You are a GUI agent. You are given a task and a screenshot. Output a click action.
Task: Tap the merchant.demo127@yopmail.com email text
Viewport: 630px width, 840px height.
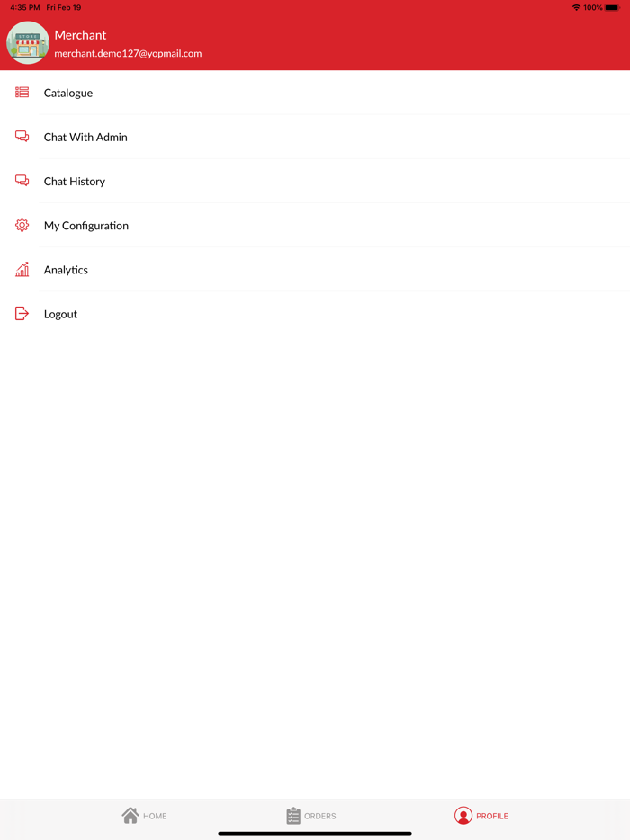tap(128, 54)
